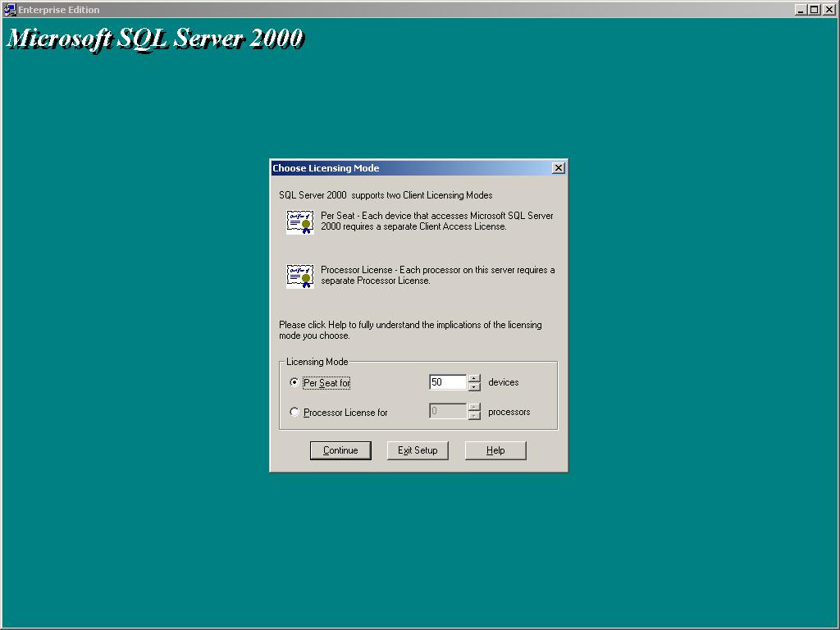Click the 'processors' label text

(509, 412)
